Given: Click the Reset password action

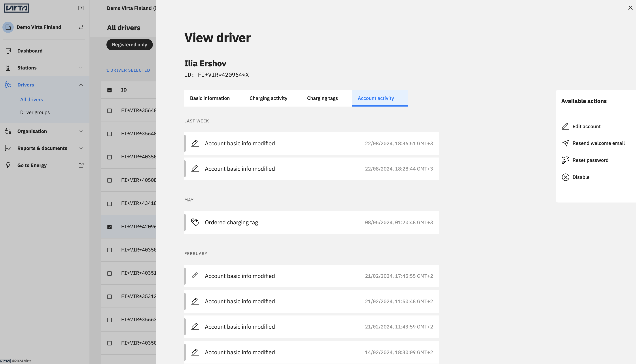Looking at the screenshot, I should click(590, 160).
